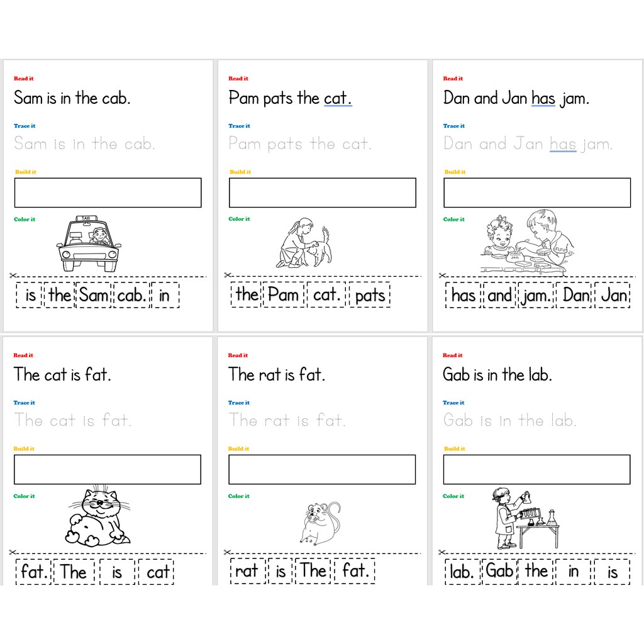This screenshot has height=644, width=644.
Task: Click the scissors icon on Gab worksheet
Action: pos(442,552)
